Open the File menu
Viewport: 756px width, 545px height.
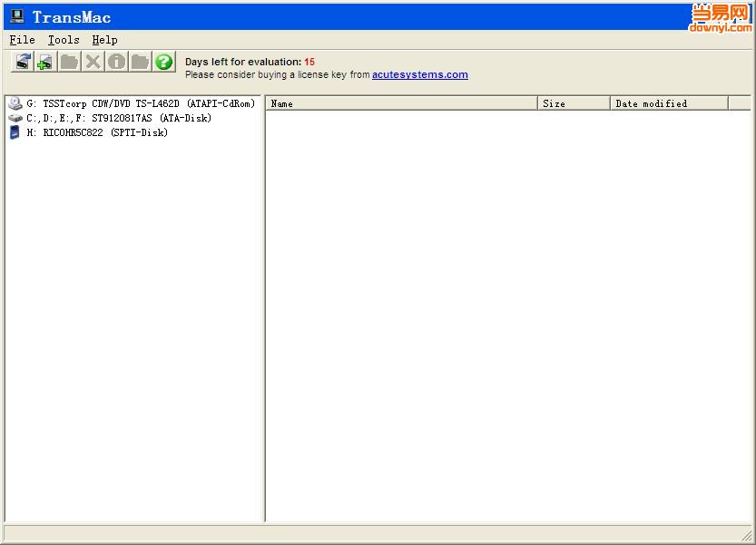click(x=22, y=40)
